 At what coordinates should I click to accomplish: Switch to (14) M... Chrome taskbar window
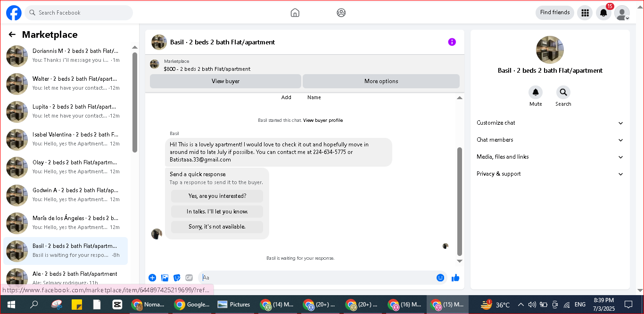coord(277,305)
